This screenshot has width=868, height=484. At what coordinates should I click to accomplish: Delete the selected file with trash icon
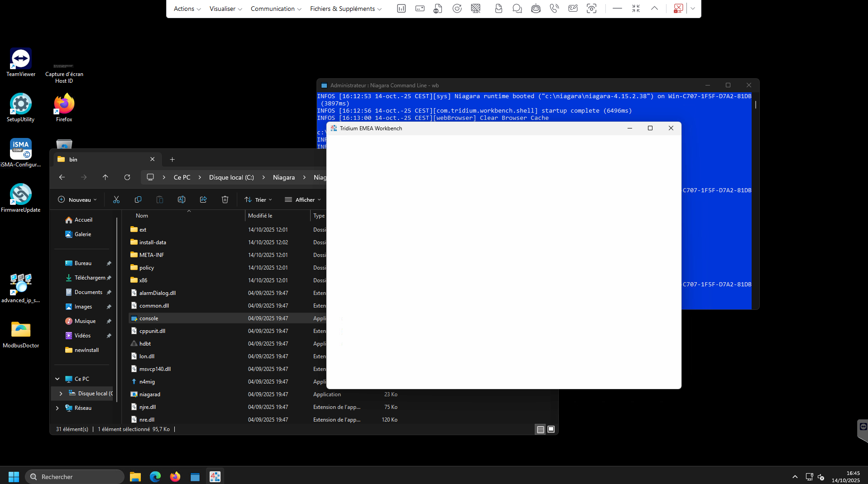tap(225, 199)
